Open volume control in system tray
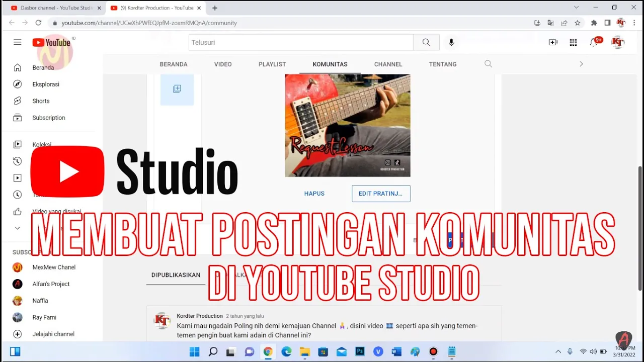The width and height of the screenshot is (644, 362). pyautogui.click(x=593, y=351)
